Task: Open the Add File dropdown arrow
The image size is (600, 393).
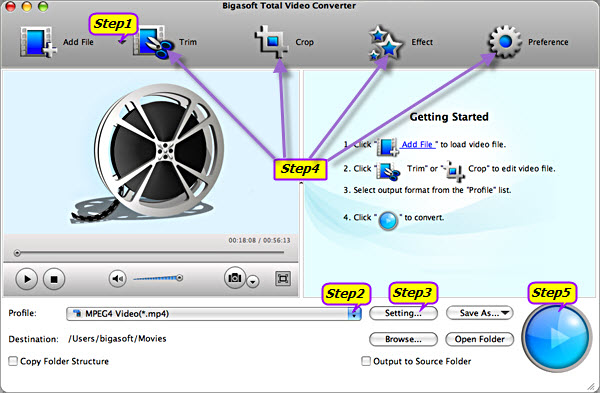Action: (122, 41)
